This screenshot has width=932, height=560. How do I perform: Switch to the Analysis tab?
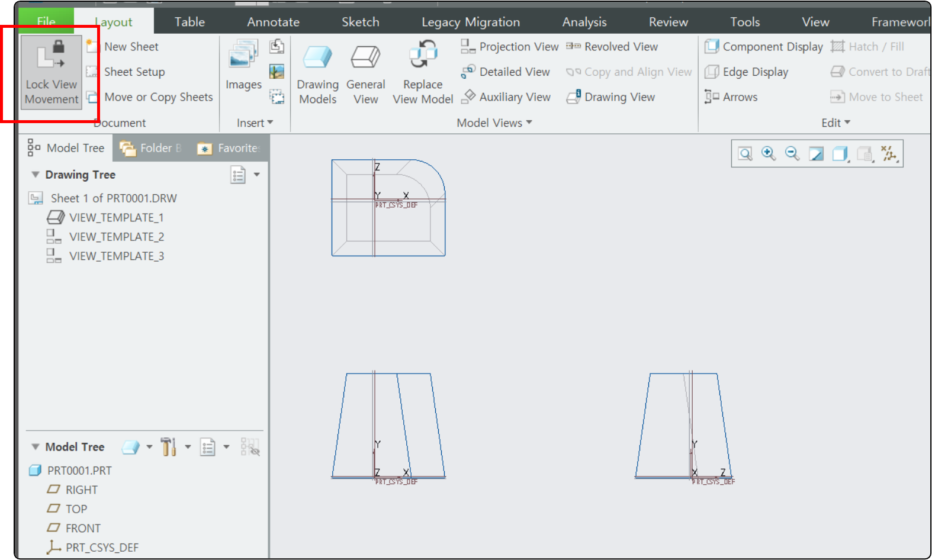584,22
